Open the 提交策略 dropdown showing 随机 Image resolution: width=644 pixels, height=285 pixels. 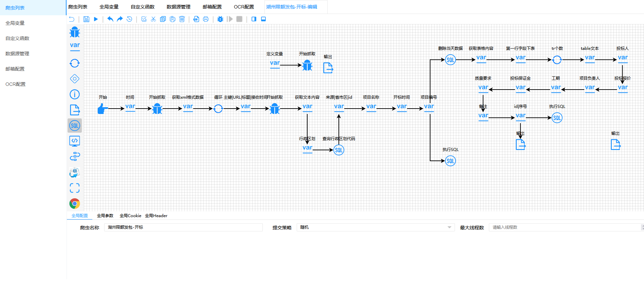coord(376,227)
